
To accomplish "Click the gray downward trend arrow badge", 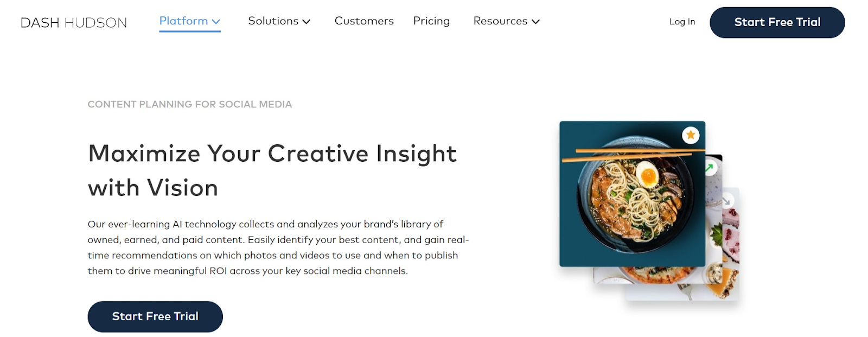I will pos(726,201).
